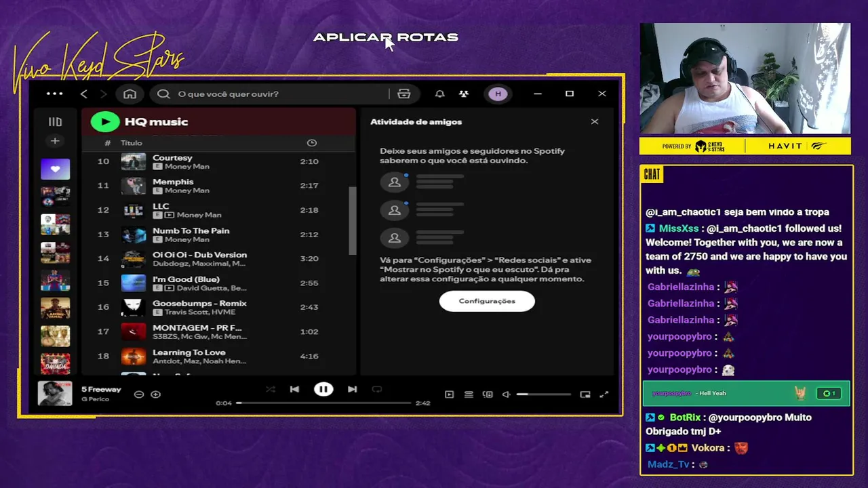Screen dimensions: 868x488
Task: Click the 'Hell Yeah' chat highlight
Action: tap(746, 393)
